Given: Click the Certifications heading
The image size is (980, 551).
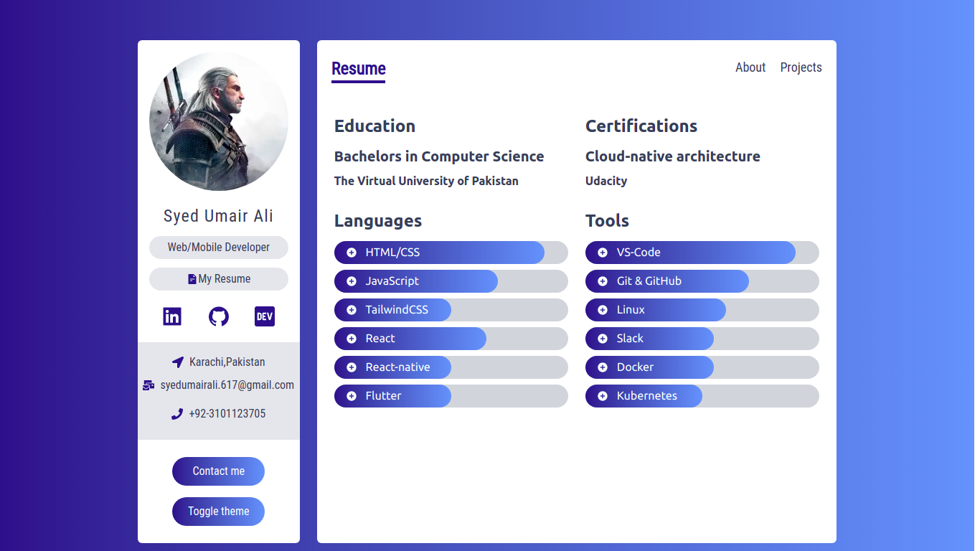Looking at the screenshot, I should tap(641, 126).
